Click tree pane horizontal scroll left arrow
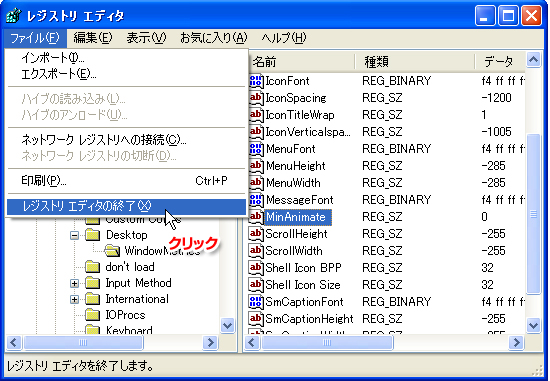This screenshot has height=381, width=550. (14, 342)
